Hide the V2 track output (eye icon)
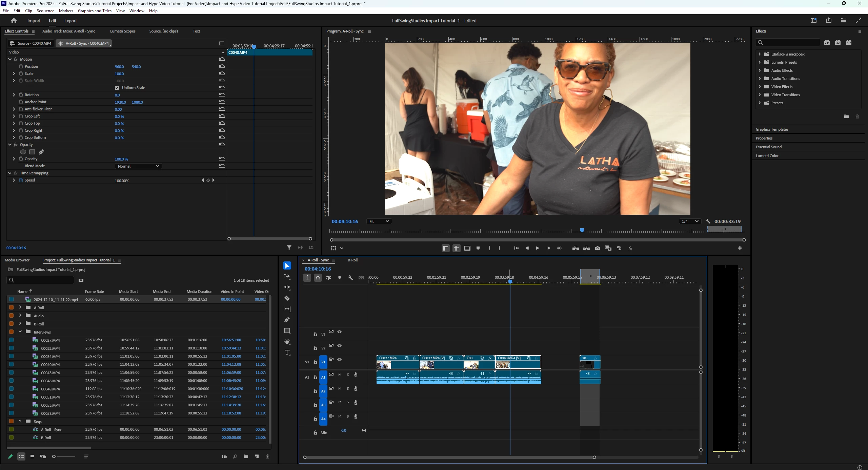Viewport: 868px width, 470px height. coord(339,346)
